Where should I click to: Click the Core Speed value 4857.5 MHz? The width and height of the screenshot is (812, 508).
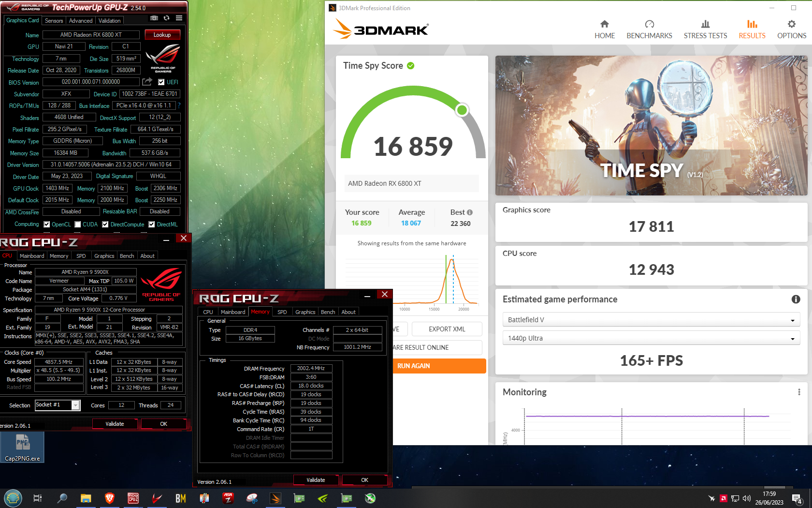58,362
